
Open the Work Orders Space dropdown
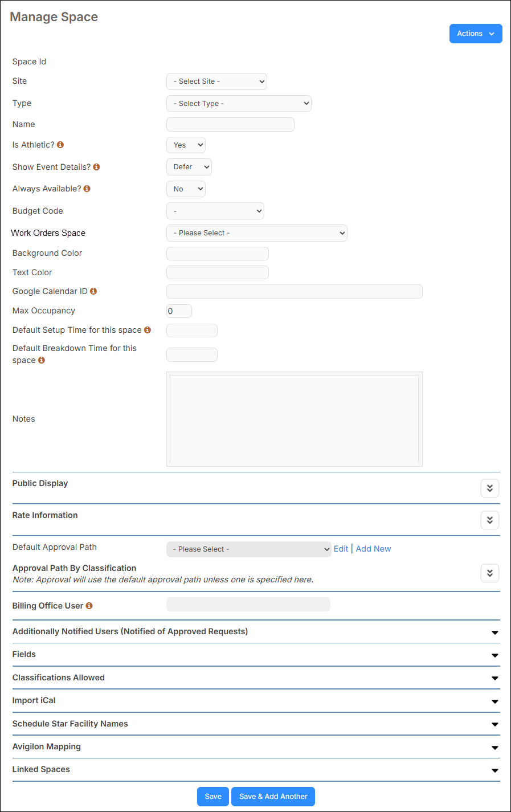(x=257, y=233)
